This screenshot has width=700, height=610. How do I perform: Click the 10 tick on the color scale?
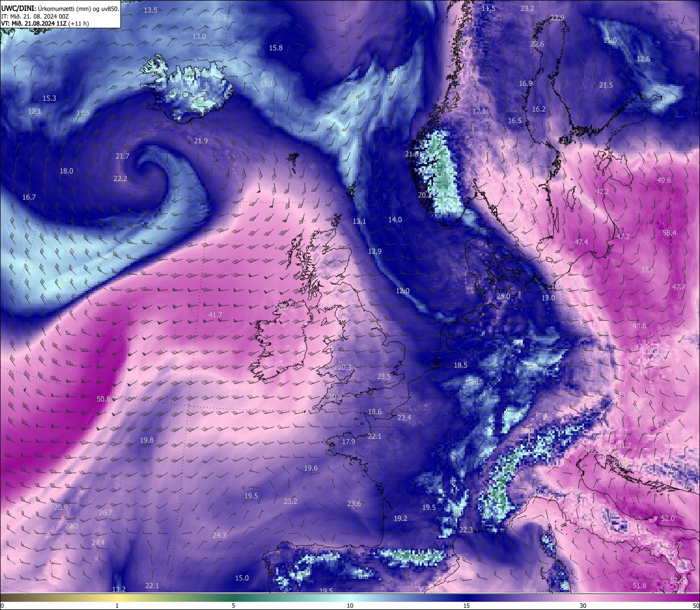tap(350, 606)
